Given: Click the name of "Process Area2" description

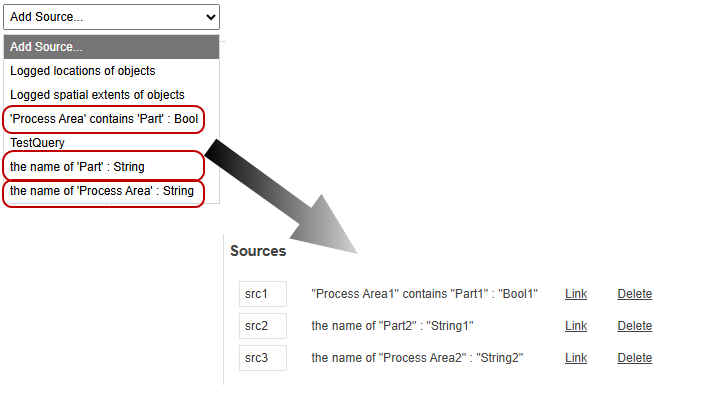Looking at the screenshot, I should 417,358.
